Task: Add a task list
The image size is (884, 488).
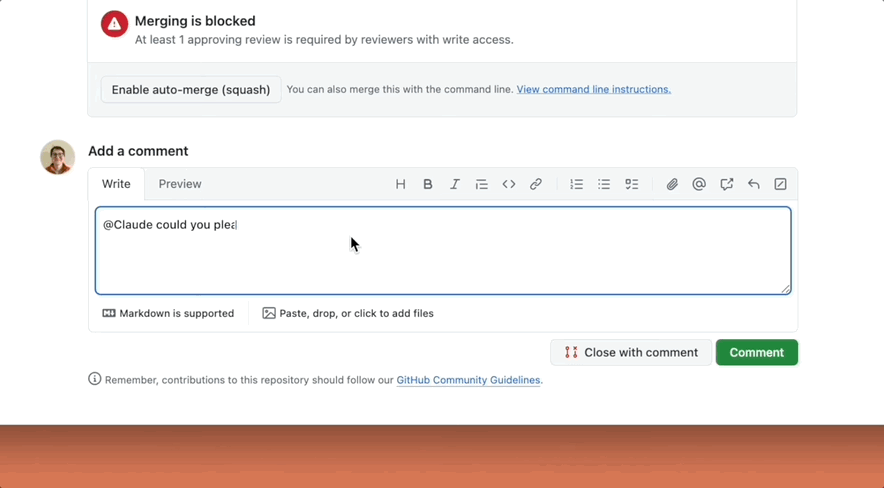Action: tap(632, 184)
